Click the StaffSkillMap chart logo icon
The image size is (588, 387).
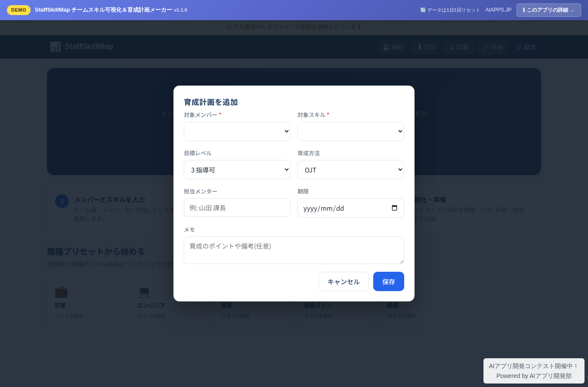(x=55, y=46)
